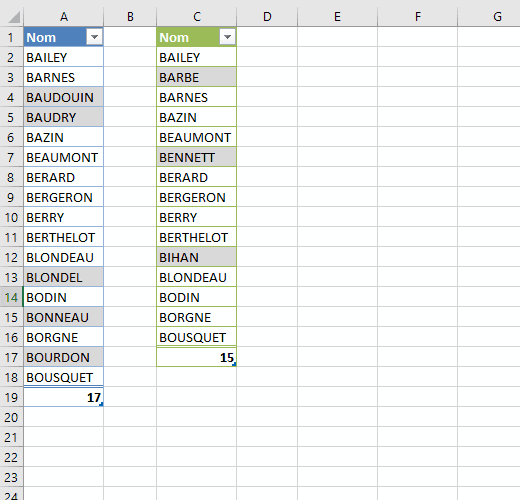Viewport: 520px width, 500px height.
Task: Select cell BODIN in column A
Action: click(64, 297)
